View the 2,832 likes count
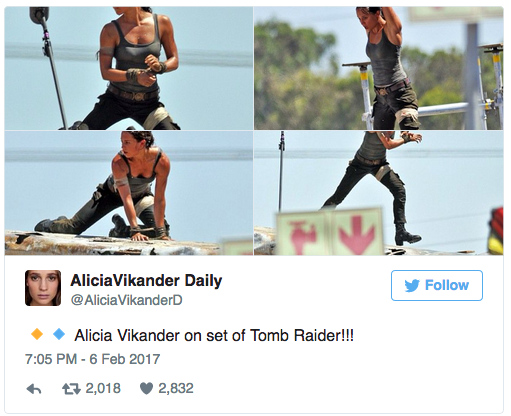 [176, 389]
